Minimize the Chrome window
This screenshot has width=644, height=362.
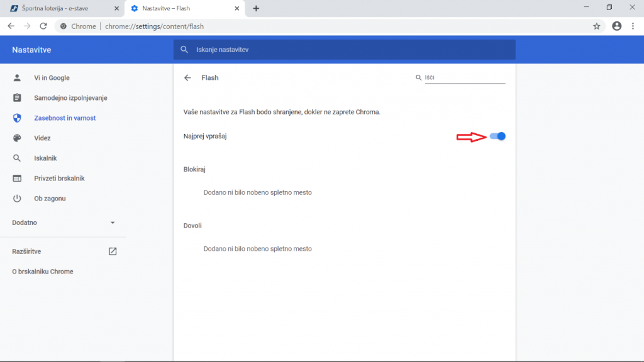point(586,7)
